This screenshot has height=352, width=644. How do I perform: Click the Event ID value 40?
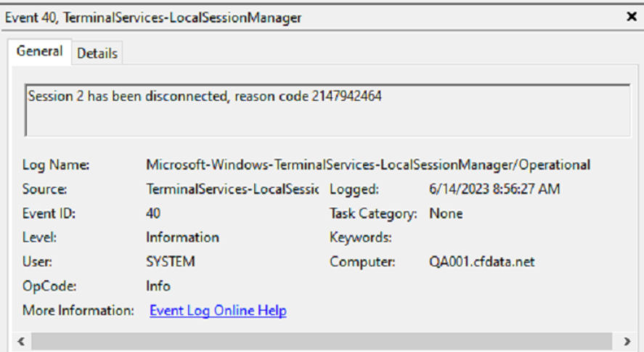click(153, 213)
